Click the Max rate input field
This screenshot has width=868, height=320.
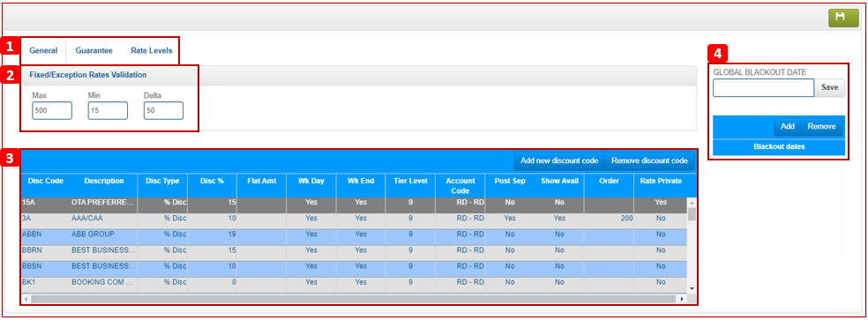(52, 111)
